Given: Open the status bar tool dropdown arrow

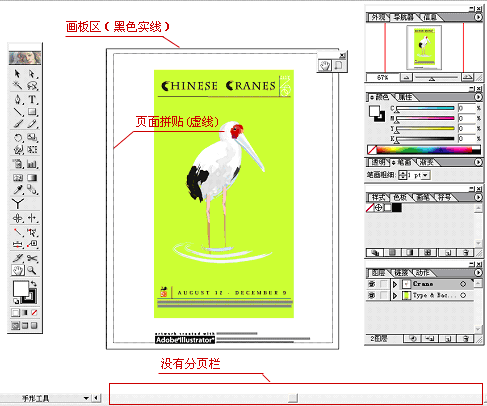Looking at the screenshot, I should [86, 398].
